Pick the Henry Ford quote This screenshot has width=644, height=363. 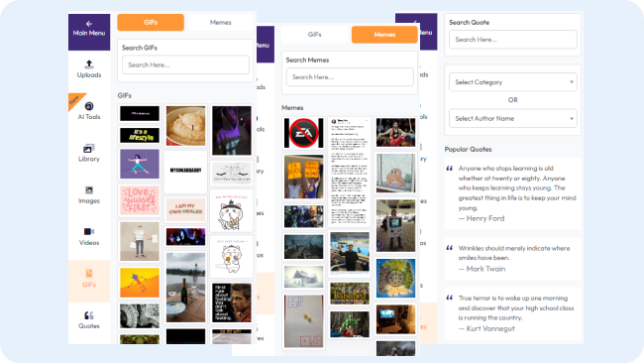point(513,193)
